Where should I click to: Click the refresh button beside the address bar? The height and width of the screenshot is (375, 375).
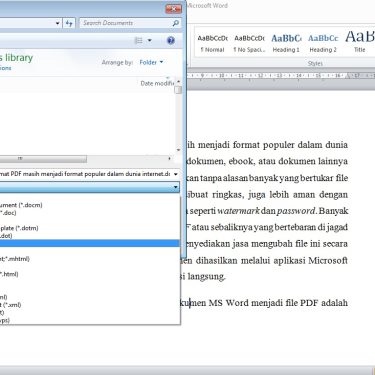69,23
